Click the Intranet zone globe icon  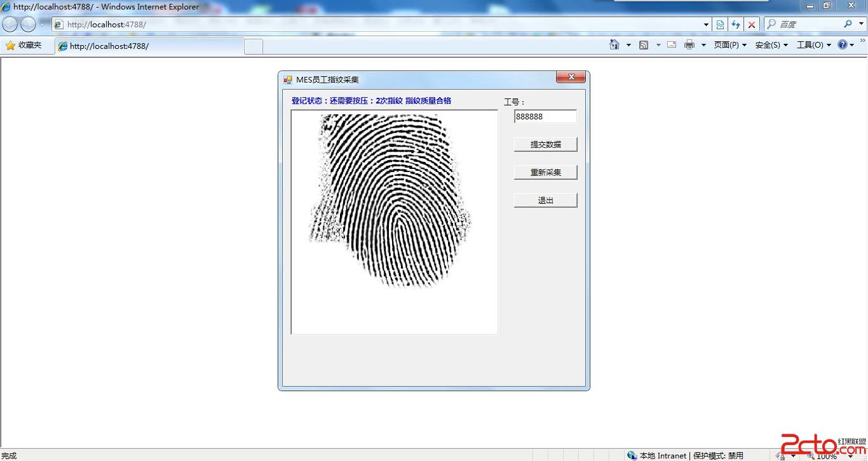point(632,455)
